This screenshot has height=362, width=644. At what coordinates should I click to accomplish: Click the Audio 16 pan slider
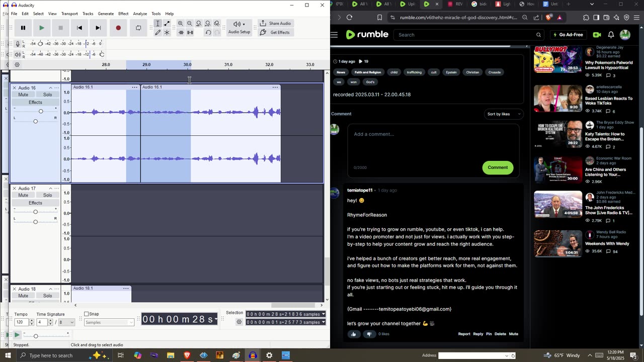pyautogui.click(x=35, y=121)
